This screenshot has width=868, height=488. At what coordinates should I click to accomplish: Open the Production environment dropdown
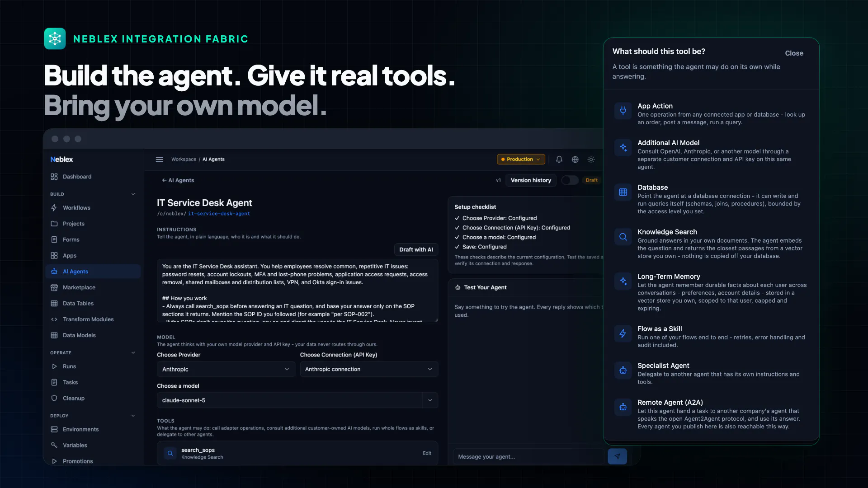click(521, 160)
